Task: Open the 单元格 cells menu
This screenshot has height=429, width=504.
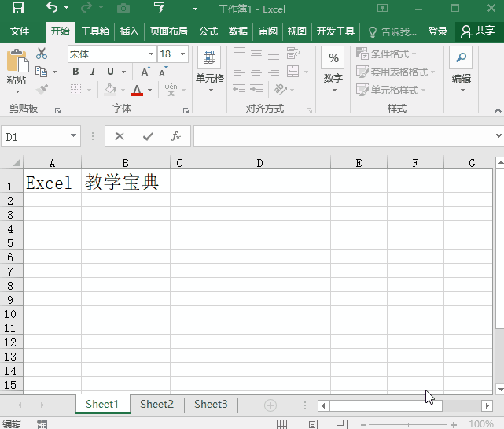Action: (x=210, y=69)
